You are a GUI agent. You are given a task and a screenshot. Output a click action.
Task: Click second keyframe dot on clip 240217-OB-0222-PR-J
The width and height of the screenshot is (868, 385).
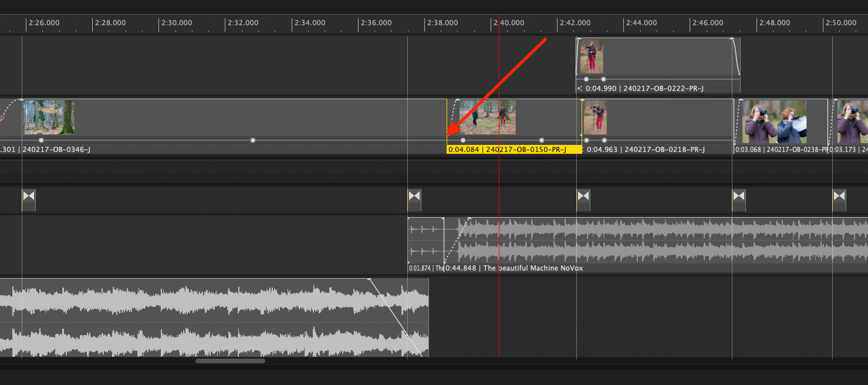(603, 79)
